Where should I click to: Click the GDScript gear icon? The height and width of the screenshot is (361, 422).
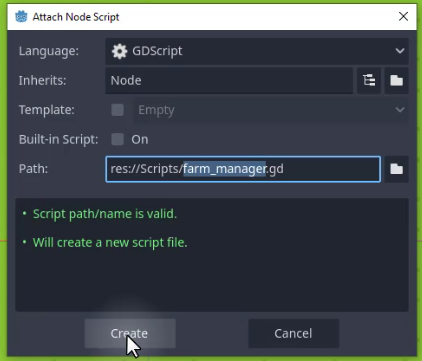pyautogui.click(x=119, y=51)
